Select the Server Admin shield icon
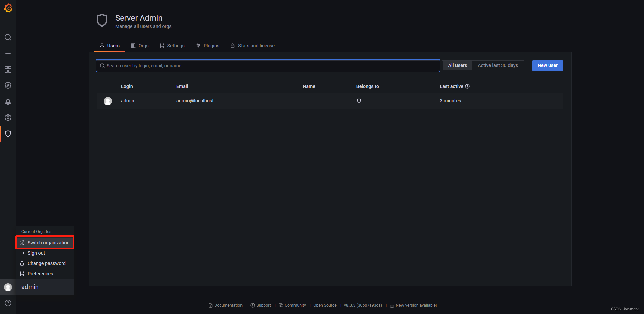The width and height of the screenshot is (644, 314). (x=8, y=134)
